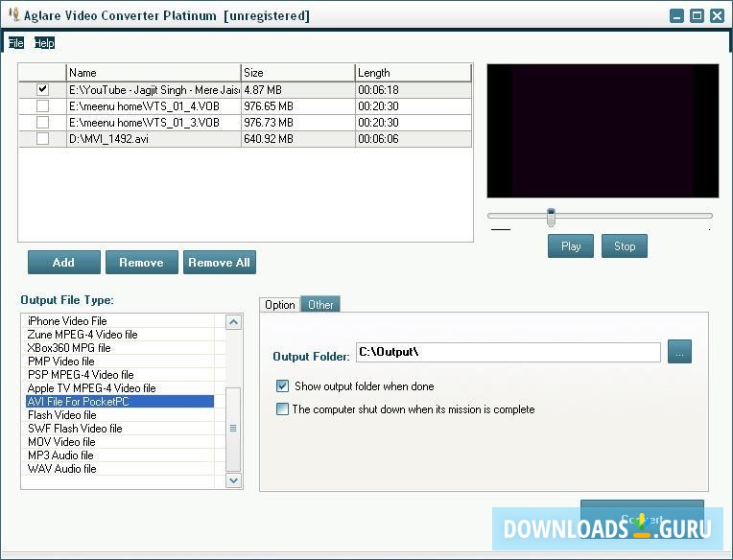The height and width of the screenshot is (560, 733).
Task: Toggle Show output folder when done
Action: tap(282, 385)
